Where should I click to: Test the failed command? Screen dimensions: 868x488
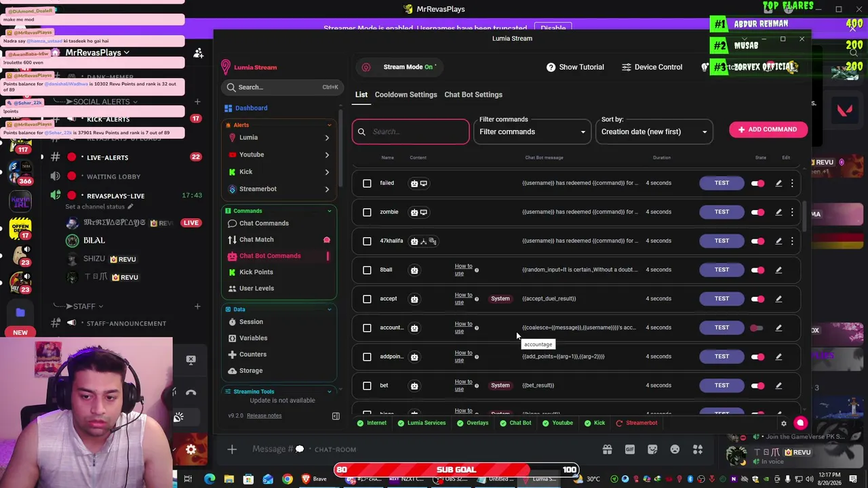pyautogui.click(x=722, y=183)
